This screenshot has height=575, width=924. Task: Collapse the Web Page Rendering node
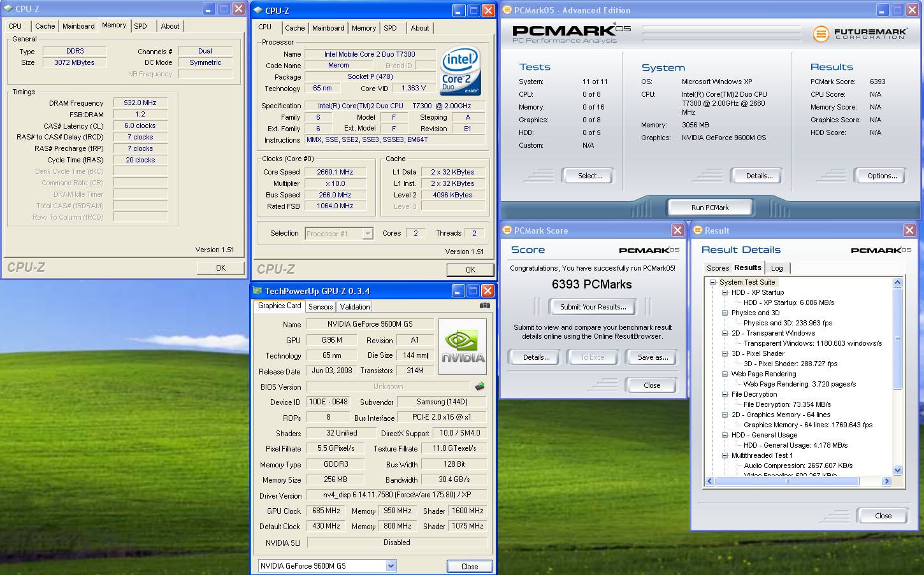725,374
